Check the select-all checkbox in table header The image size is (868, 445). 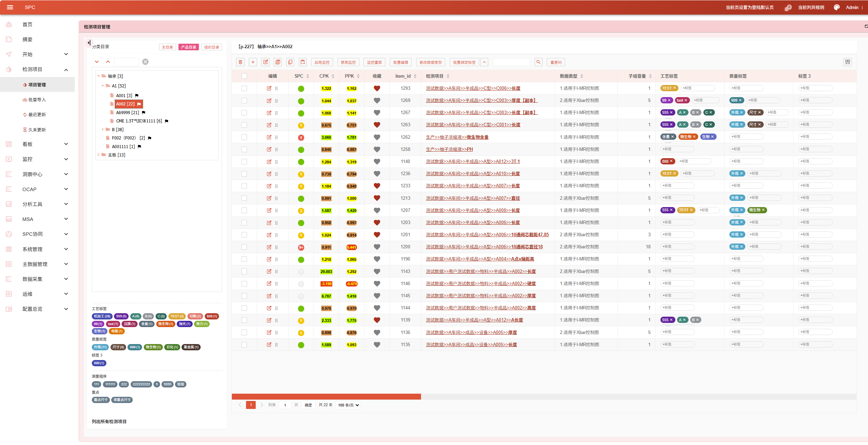coord(244,76)
